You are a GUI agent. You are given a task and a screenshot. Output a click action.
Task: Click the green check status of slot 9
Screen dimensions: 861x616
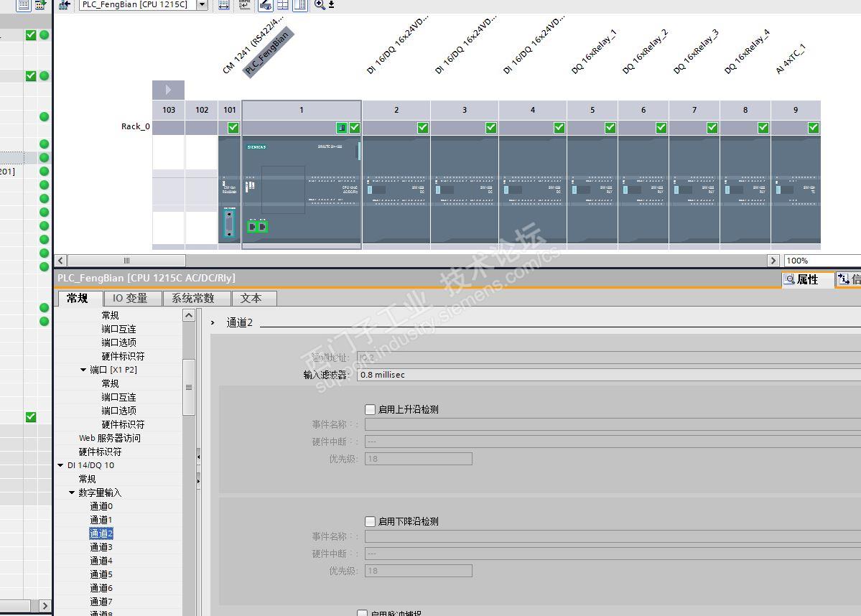813,127
